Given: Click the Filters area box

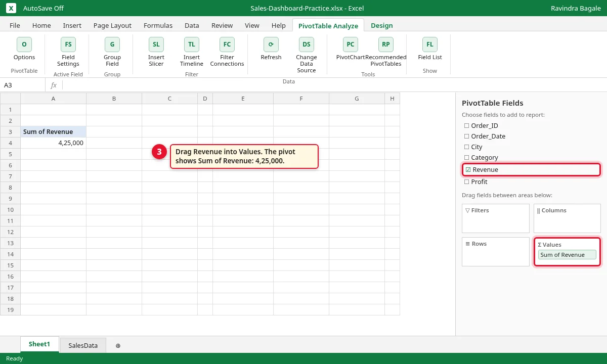Looking at the screenshot, I should (496, 218).
